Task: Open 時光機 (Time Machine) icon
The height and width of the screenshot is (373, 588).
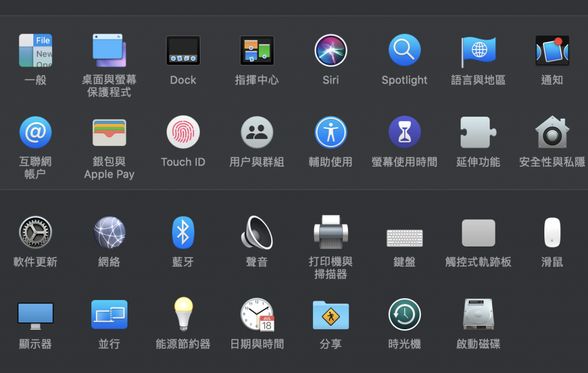Action: pos(405,314)
